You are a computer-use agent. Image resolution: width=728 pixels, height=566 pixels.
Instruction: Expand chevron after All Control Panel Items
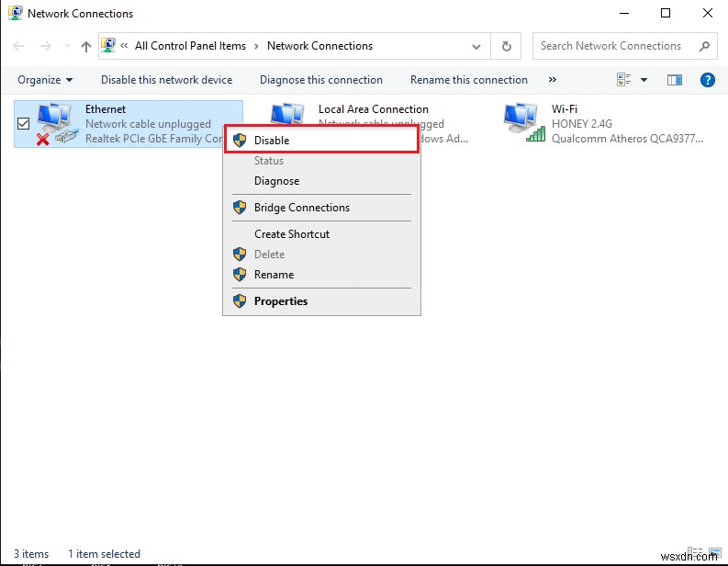256,46
